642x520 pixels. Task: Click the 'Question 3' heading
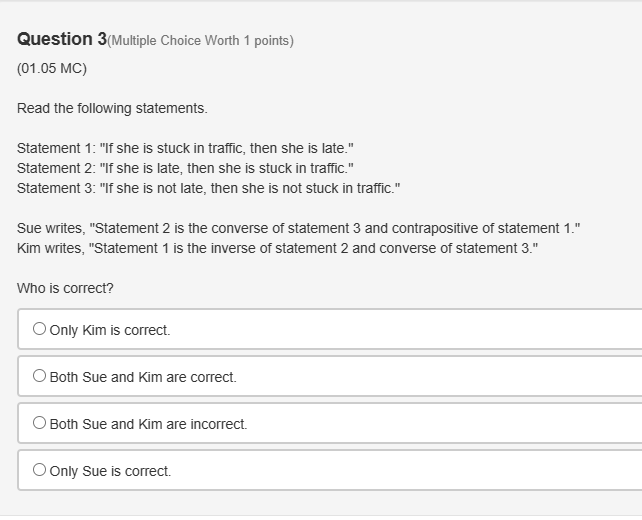[61, 39]
